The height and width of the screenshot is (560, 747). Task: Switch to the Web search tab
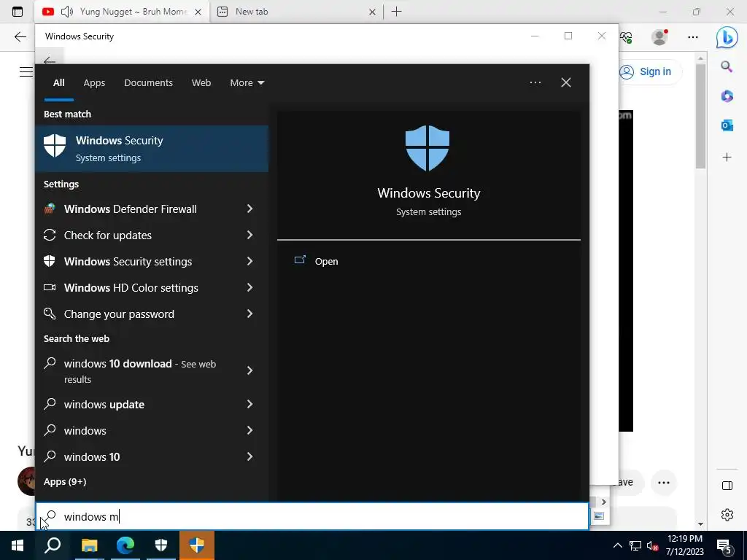coord(201,82)
